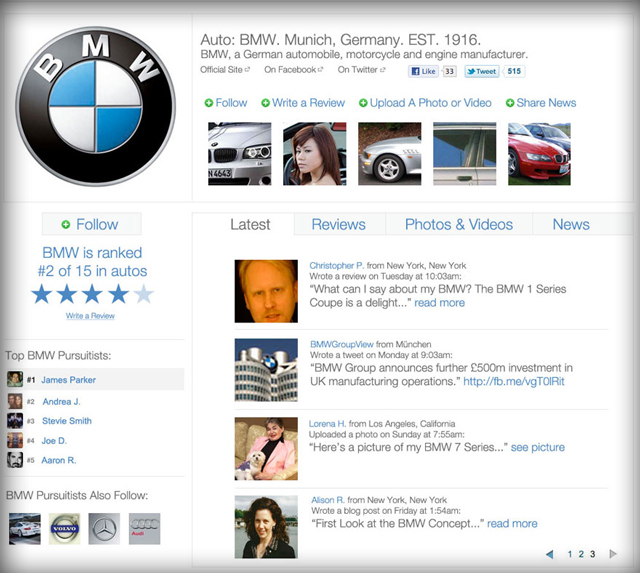Click the white sports car brand thumbnail
The width and height of the screenshot is (640, 573).
coord(25,529)
